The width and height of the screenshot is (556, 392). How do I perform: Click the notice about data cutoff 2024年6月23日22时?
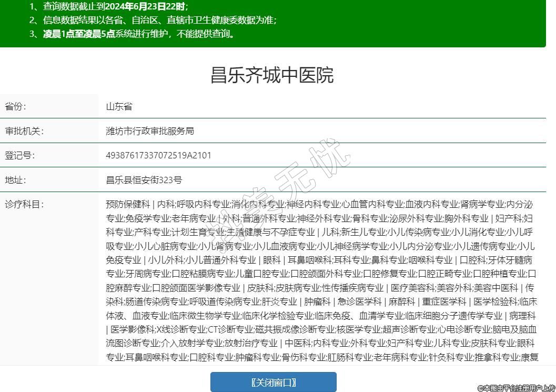pyautogui.click(x=108, y=7)
